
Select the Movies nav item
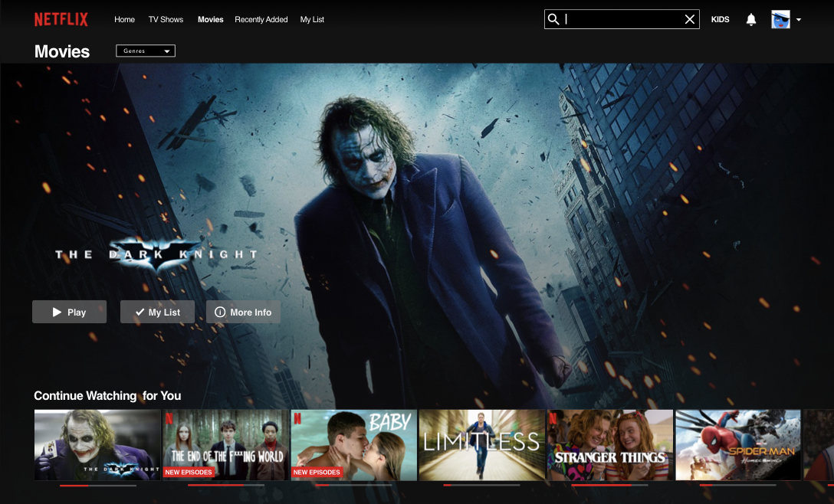click(211, 20)
